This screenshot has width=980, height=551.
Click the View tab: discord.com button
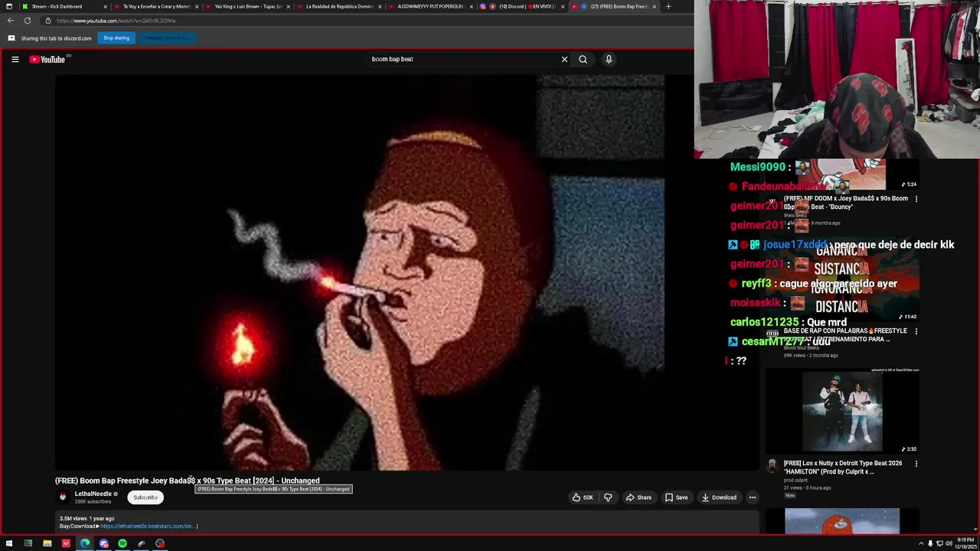click(167, 37)
